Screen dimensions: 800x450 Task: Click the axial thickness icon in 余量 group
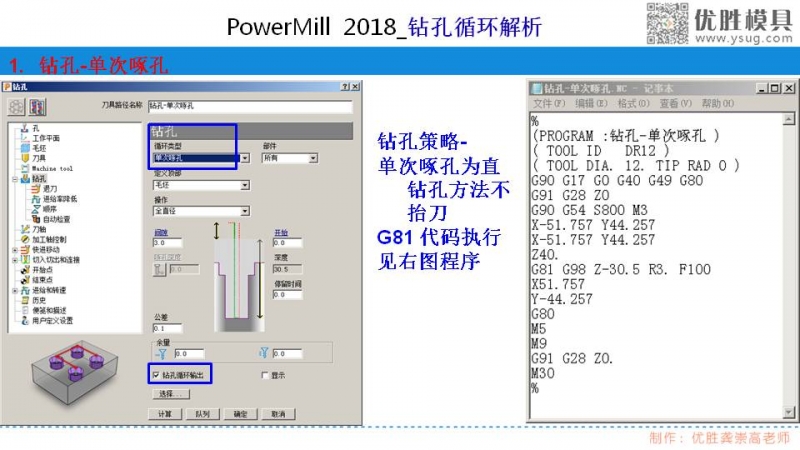[x=264, y=353]
